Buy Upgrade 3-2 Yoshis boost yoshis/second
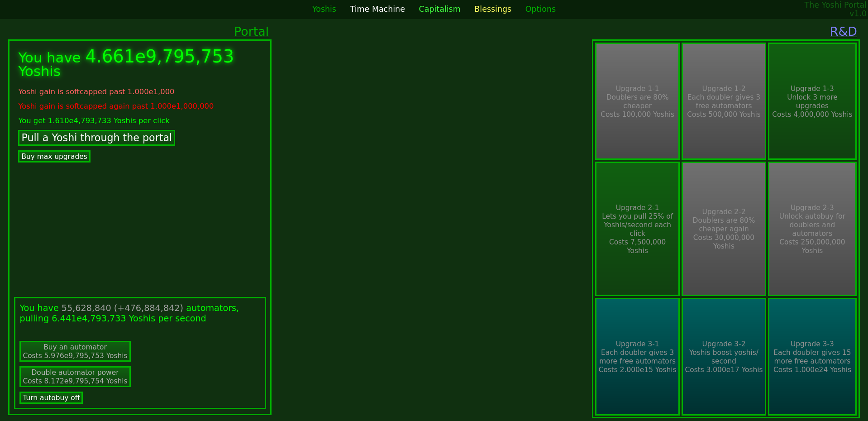The width and height of the screenshot is (868, 421). pyautogui.click(x=724, y=357)
